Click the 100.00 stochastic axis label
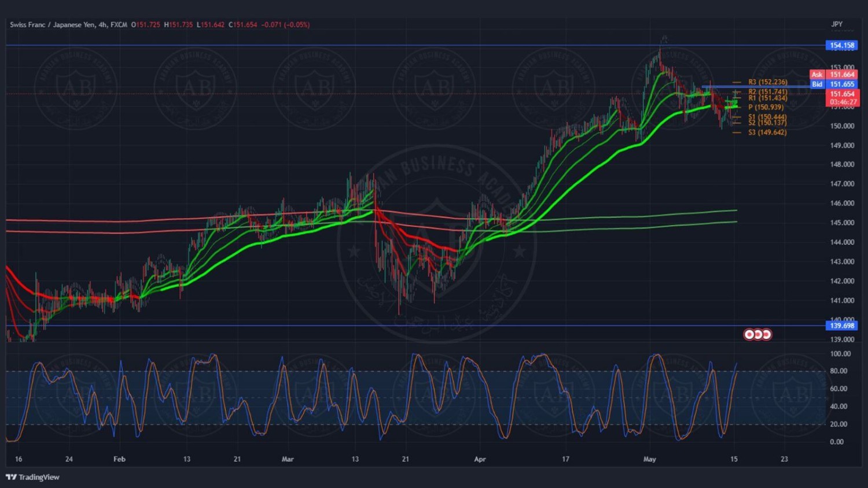 coord(840,354)
